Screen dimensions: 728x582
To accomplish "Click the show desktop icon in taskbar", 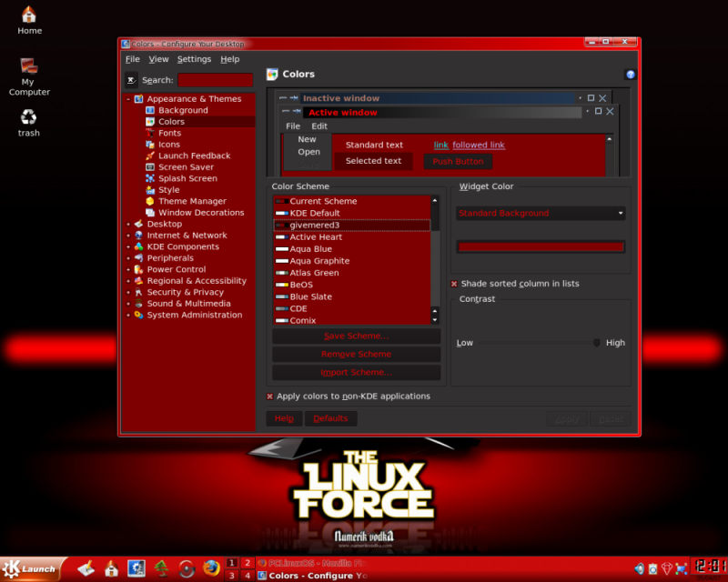I will point(86,568).
